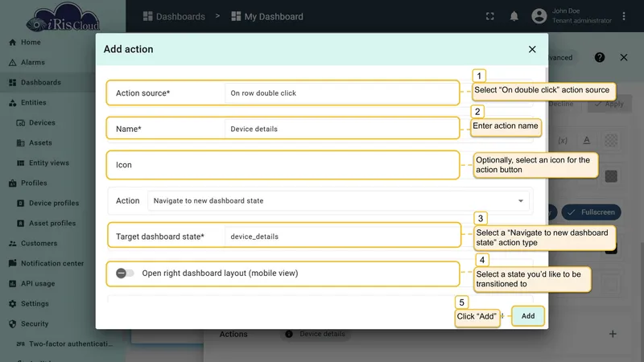
Task: Click the iRisCloud logo
Action: click(x=63, y=18)
